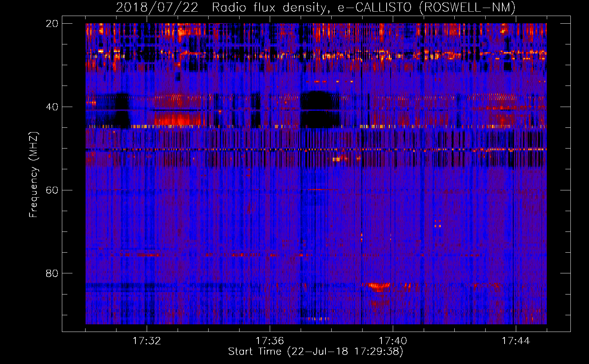Click the 'Start Time (22-Jul-18 17:29:38)' label

(x=316, y=352)
